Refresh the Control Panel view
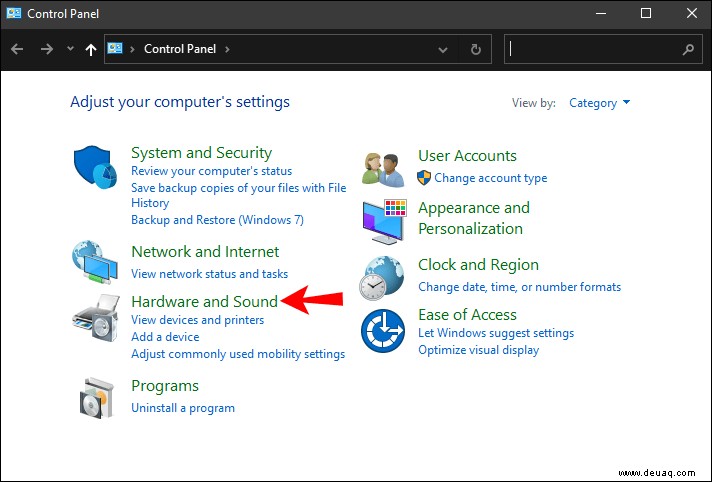This screenshot has width=712, height=482. point(475,49)
